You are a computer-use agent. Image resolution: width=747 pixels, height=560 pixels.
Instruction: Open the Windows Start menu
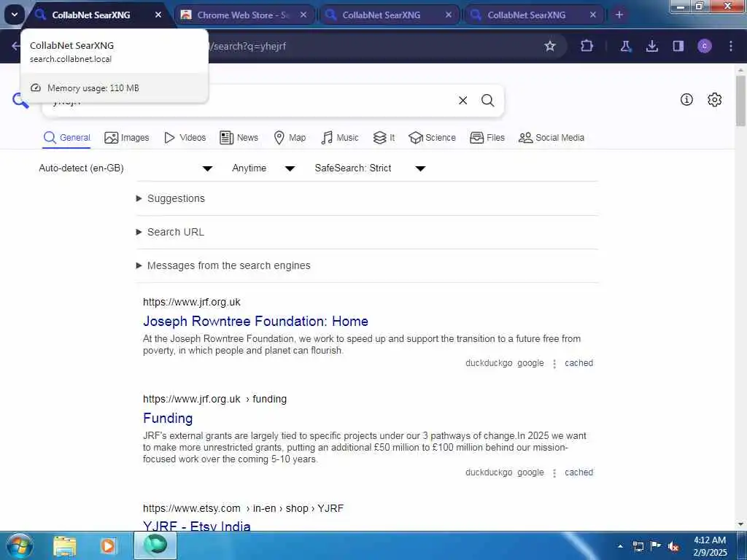point(20,545)
